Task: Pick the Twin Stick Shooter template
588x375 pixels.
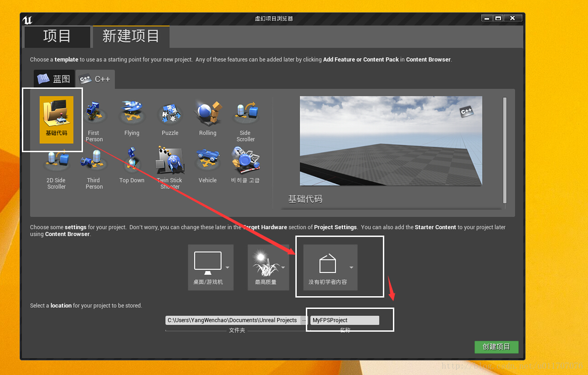Action: (170, 169)
